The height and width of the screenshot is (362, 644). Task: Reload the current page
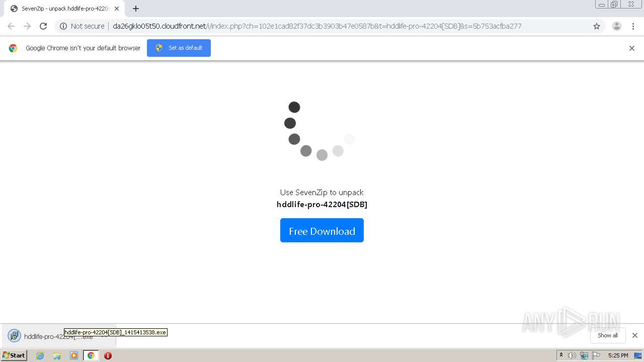[43, 26]
